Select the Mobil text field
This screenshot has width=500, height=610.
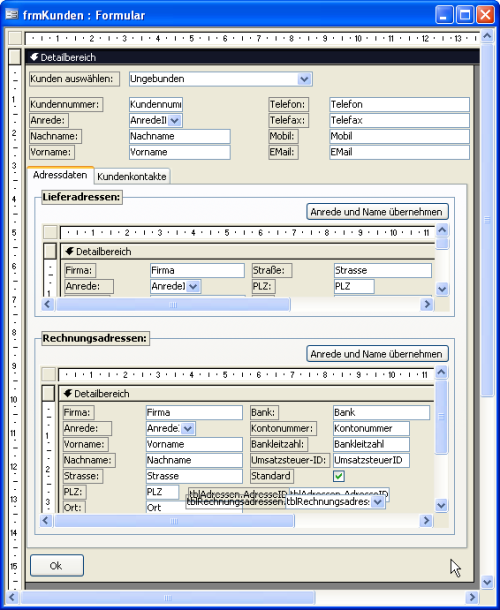(x=399, y=136)
